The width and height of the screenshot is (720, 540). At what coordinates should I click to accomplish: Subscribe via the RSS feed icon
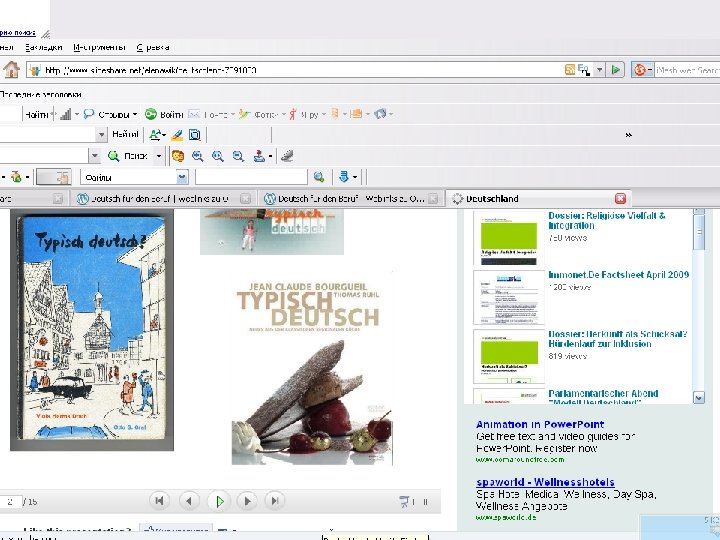point(569,70)
